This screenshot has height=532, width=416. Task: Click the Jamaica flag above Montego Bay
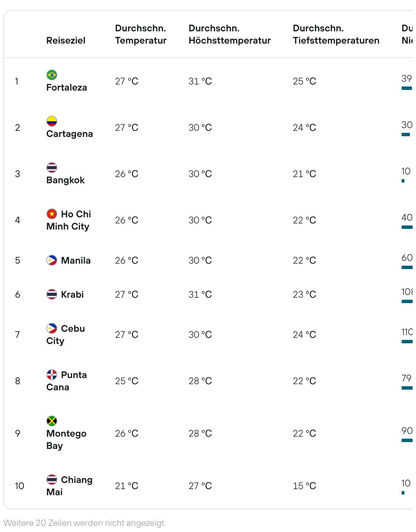[52, 421]
